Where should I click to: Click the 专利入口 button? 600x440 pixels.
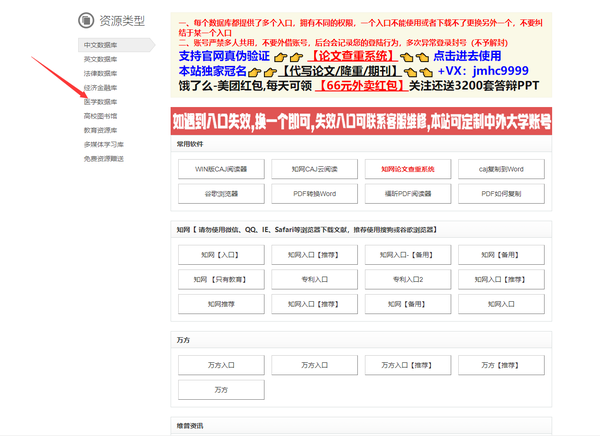tap(315, 279)
